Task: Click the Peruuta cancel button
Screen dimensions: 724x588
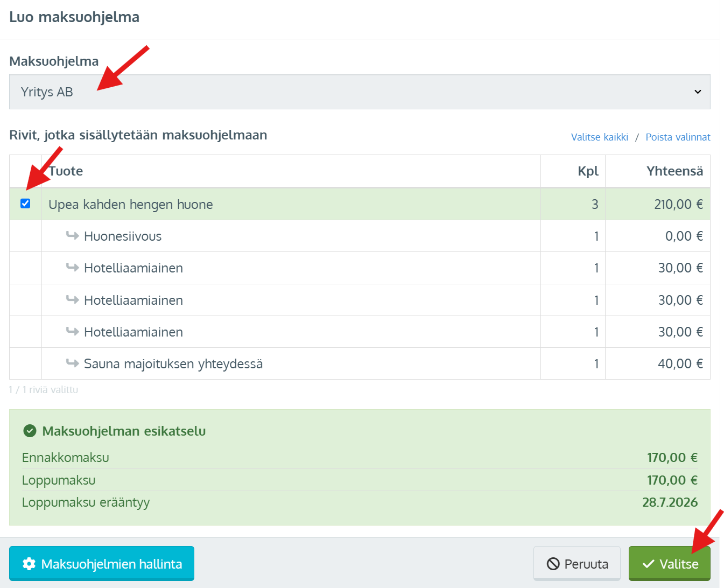Action: pyautogui.click(x=577, y=564)
